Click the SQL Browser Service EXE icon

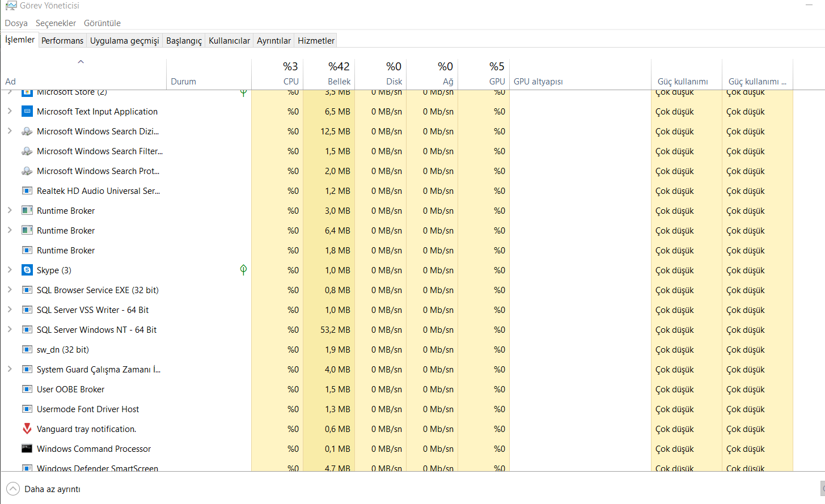pos(27,290)
